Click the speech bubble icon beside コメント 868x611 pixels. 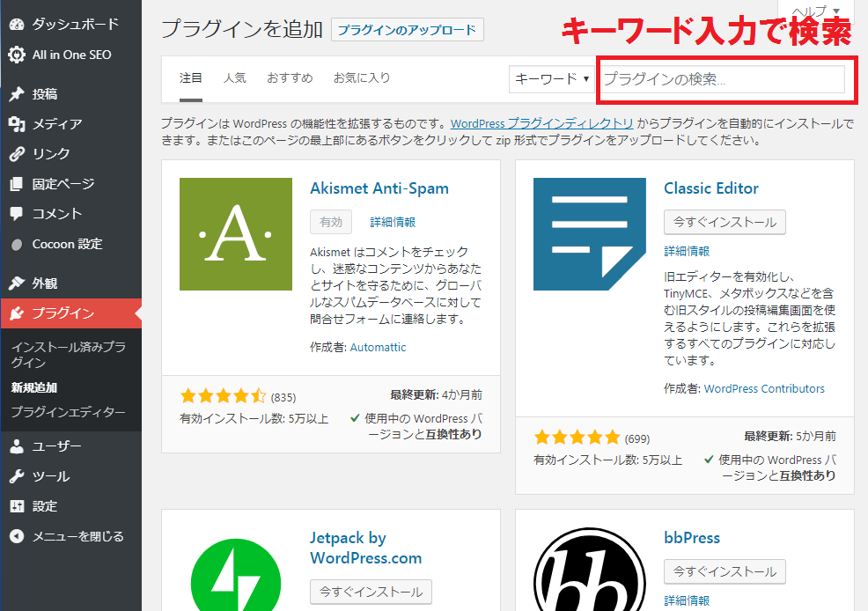(17, 214)
